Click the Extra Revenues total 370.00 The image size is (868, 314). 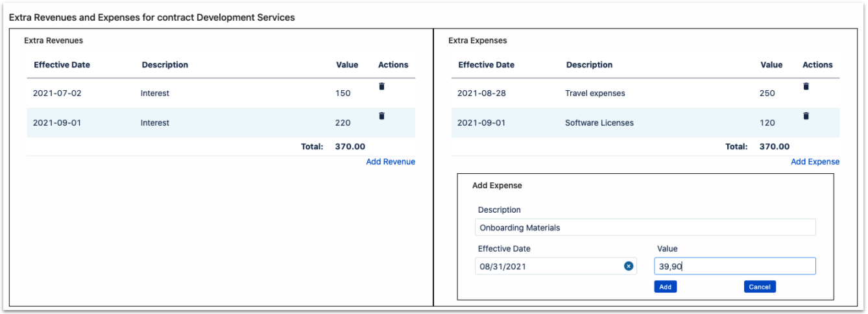click(x=350, y=147)
